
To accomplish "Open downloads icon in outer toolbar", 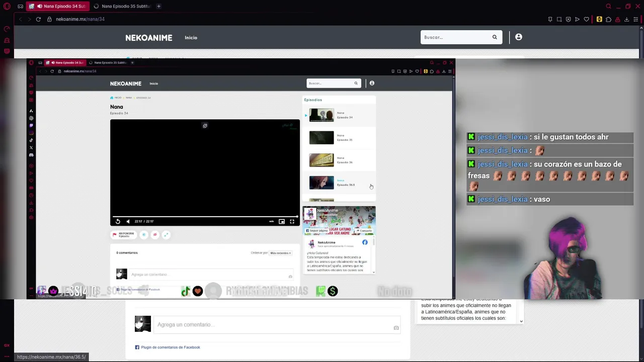I will click(626, 19).
